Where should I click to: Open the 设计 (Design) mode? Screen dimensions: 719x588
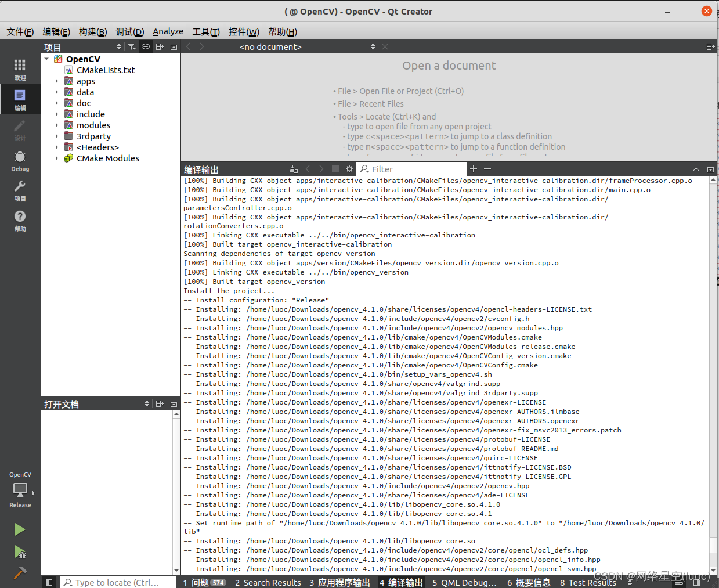click(x=20, y=129)
